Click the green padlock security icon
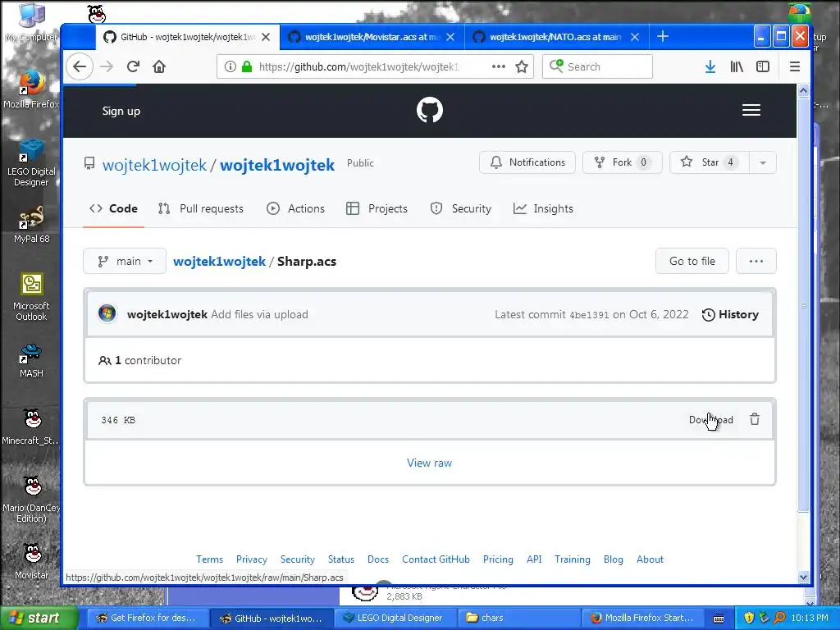840x630 pixels. point(246,66)
